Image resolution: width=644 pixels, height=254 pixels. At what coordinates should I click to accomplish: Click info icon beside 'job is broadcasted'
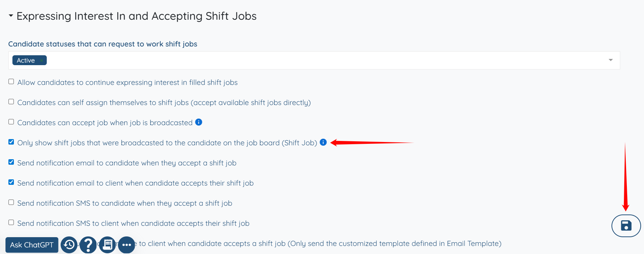pyautogui.click(x=199, y=122)
